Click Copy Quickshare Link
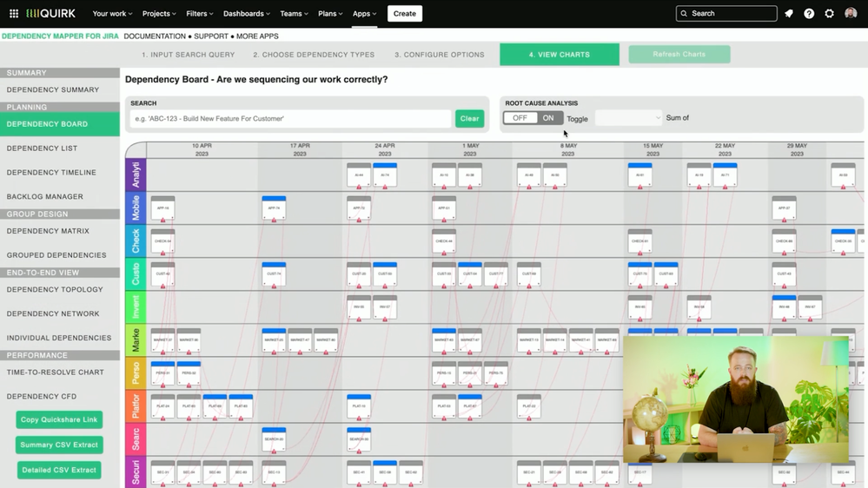868x488 pixels. click(x=59, y=420)
